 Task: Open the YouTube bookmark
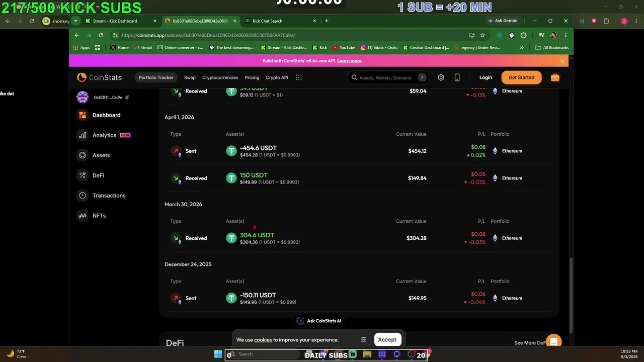343,48
